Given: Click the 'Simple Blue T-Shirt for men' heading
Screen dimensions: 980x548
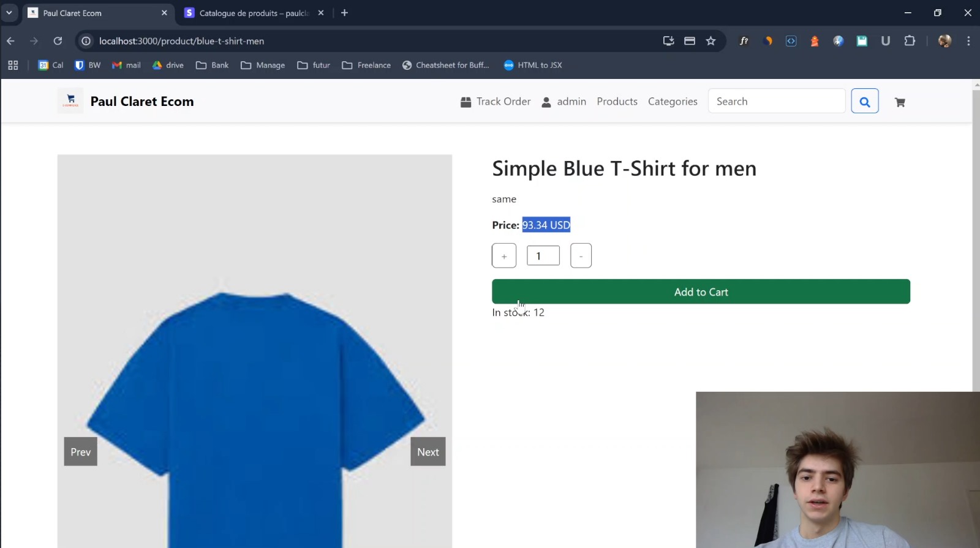Looking at the screenshot, I should [624, 168].
